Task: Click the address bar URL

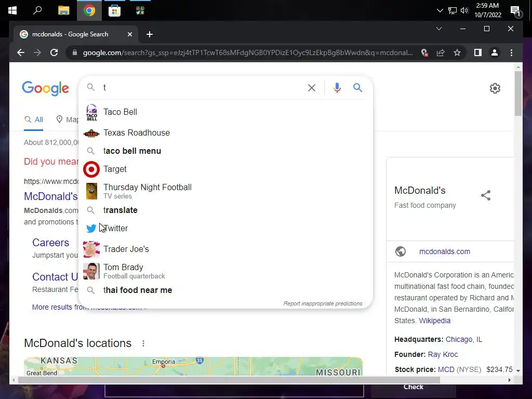Action: (248, 52)
